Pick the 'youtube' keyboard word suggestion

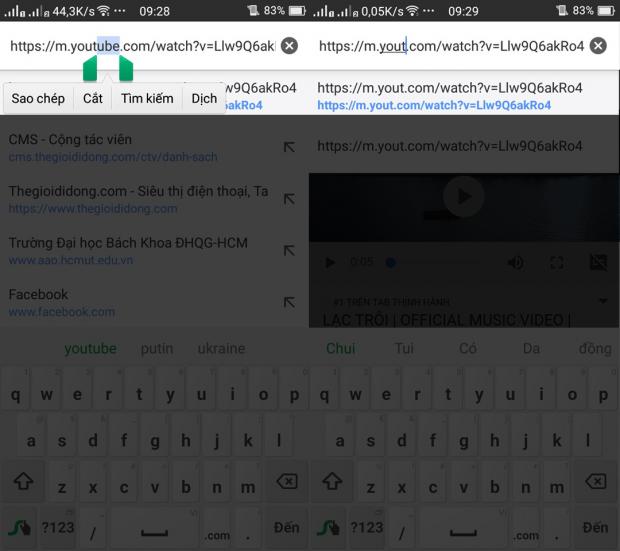pyautogui.click(x=90, y=349)
